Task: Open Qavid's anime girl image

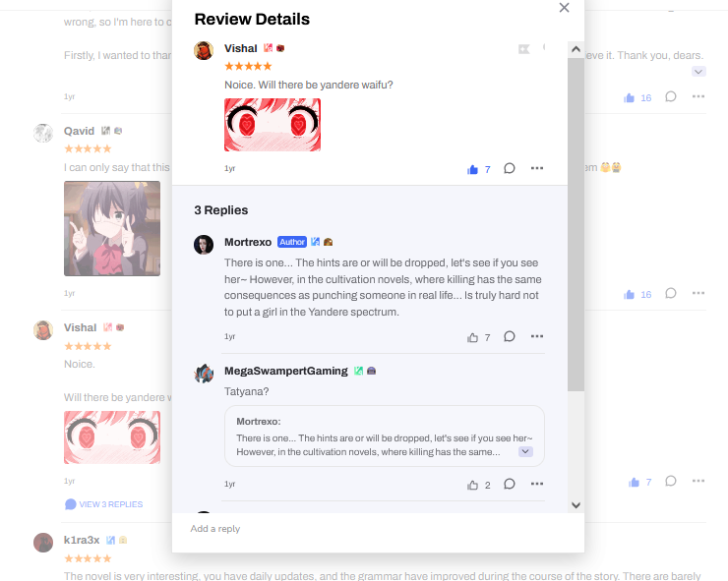Action: pos(112,229)
